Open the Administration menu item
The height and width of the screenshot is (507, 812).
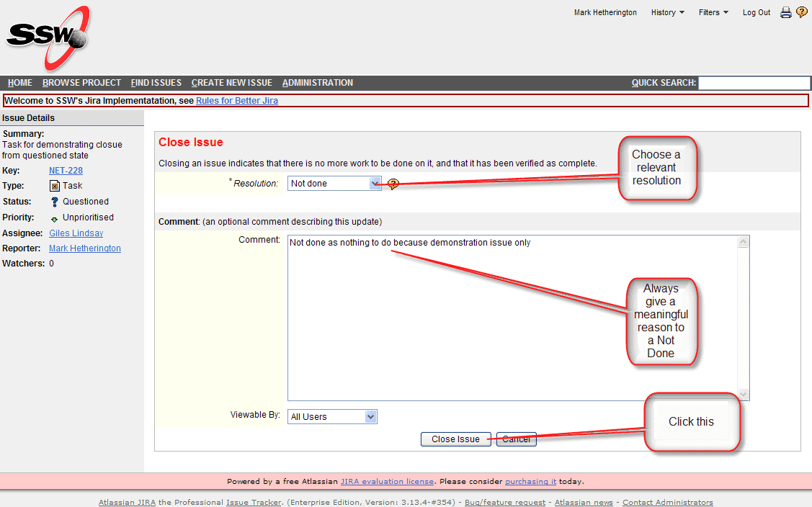(x=318, y=83)
